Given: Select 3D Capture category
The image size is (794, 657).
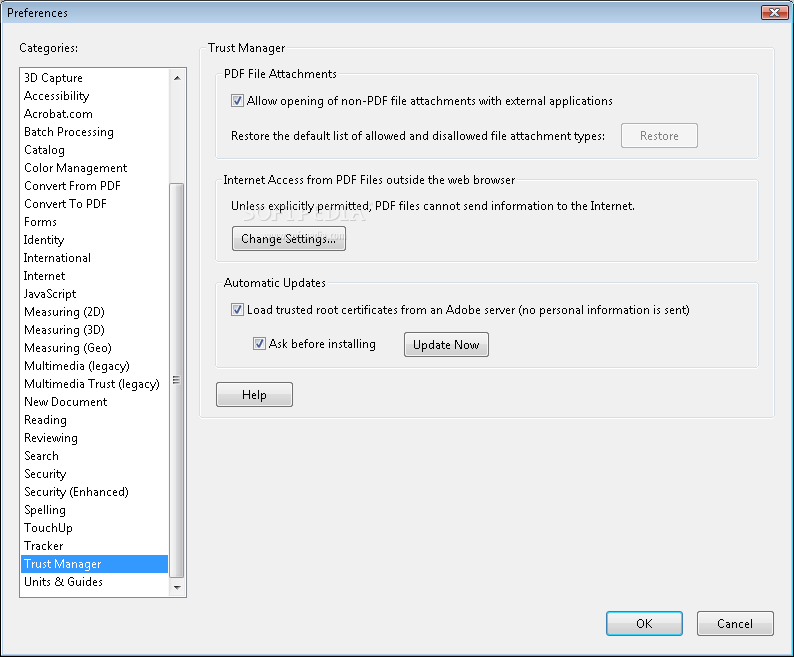Looking at the screenshot, I should coord(94,78).
